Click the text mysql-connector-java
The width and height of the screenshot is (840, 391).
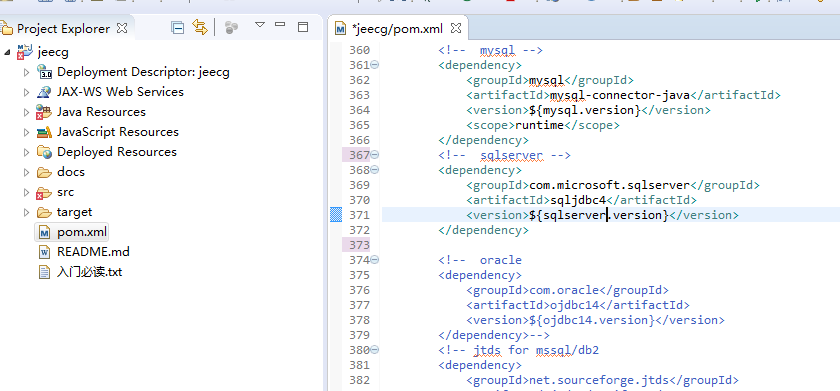coord(620,95)
